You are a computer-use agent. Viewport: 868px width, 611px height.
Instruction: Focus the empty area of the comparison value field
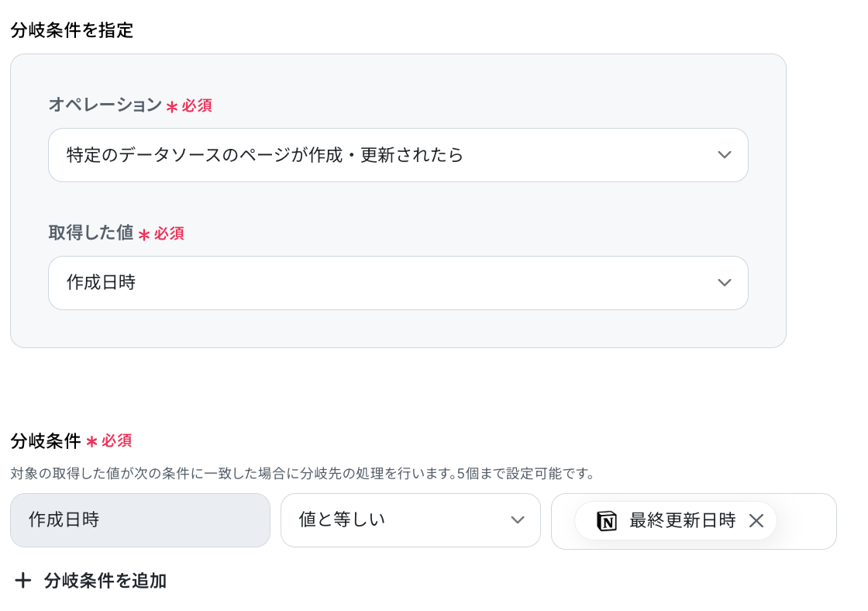click(805, 521)
